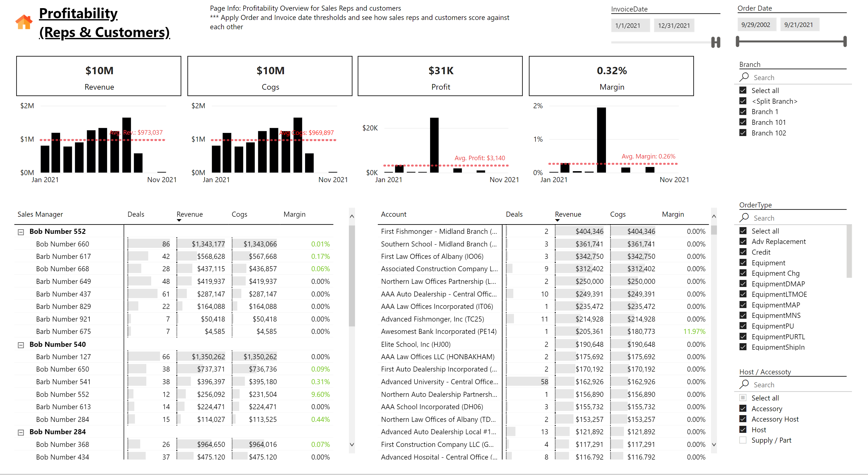Sort Account table by Deals header
The width and height of the screenshot is (868, 475).
coord(514,214)
